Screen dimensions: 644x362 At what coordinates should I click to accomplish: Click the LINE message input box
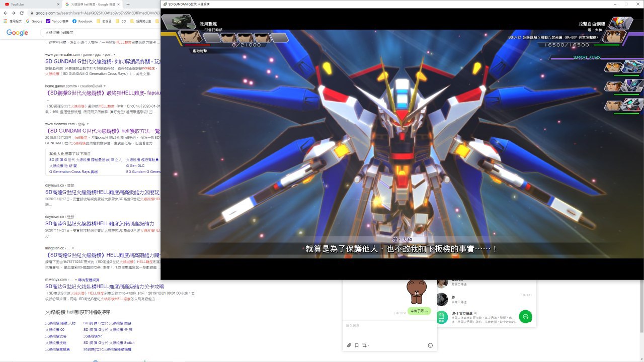click(389, 330)
